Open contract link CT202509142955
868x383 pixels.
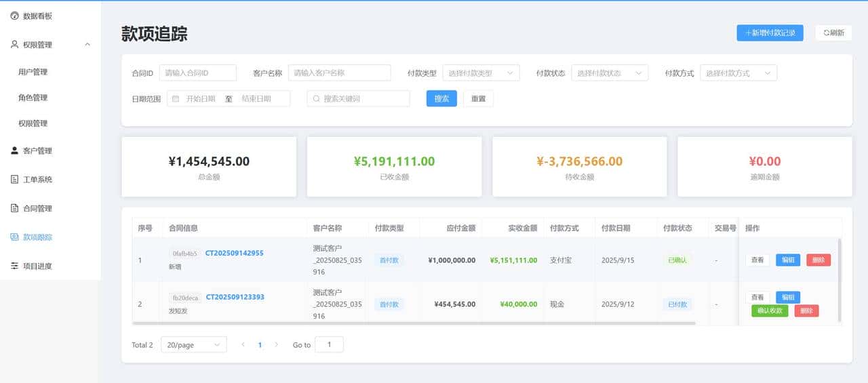(x=235, y=253)
